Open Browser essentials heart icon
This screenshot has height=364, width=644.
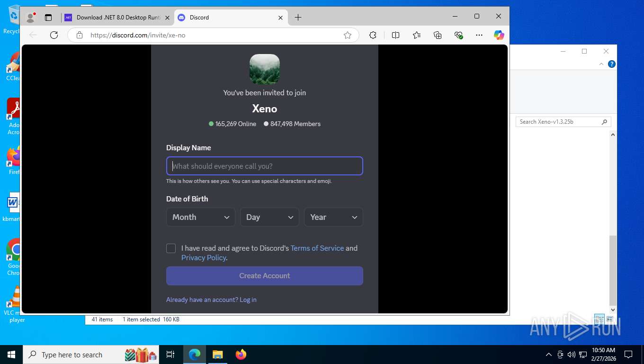click(x=458, y=35)
